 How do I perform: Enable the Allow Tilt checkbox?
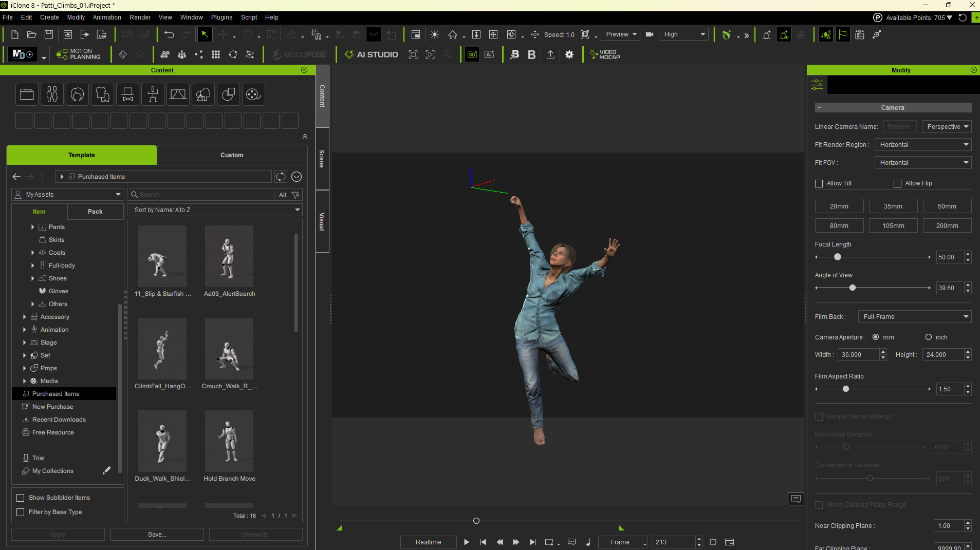point(819,183)
